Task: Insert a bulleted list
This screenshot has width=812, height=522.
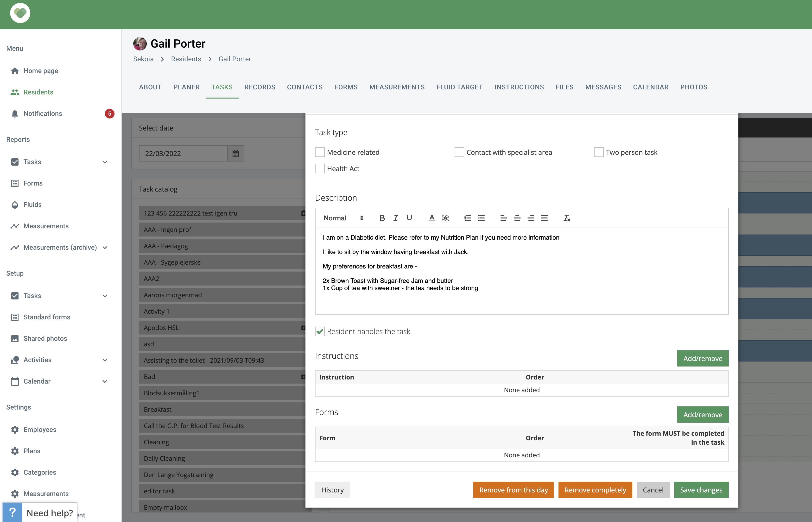Action: 481,218
